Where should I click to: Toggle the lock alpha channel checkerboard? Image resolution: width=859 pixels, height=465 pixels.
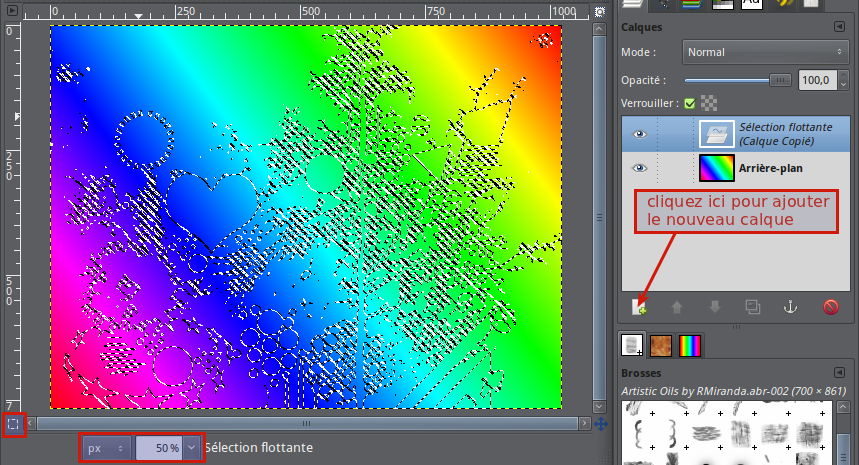(x=708, y=102)
